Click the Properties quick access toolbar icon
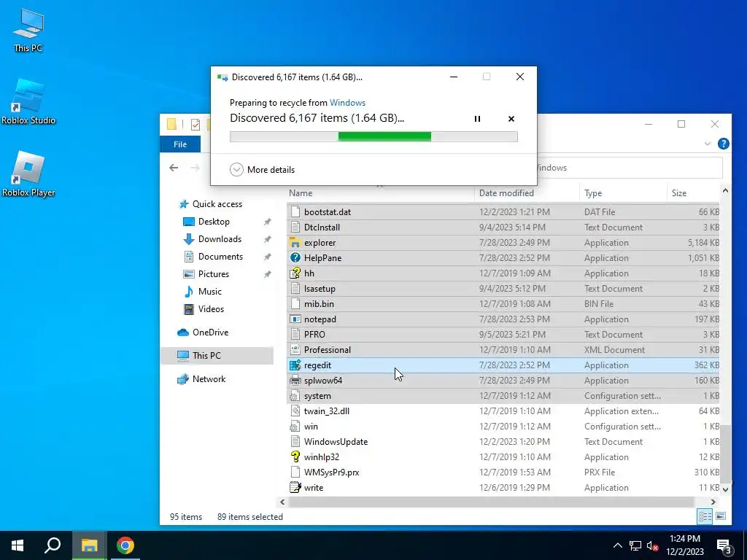Image resolution: width=747 pixels, height=560 pixels. (x=196, y=124)
